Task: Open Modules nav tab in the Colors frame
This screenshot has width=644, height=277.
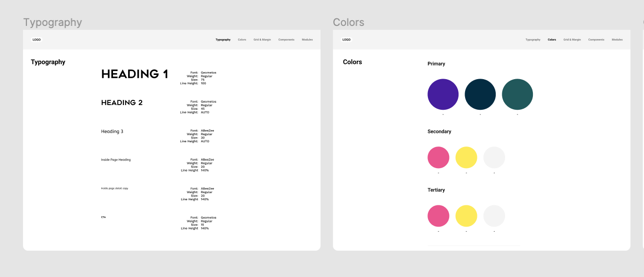Action: click(617, 40)
